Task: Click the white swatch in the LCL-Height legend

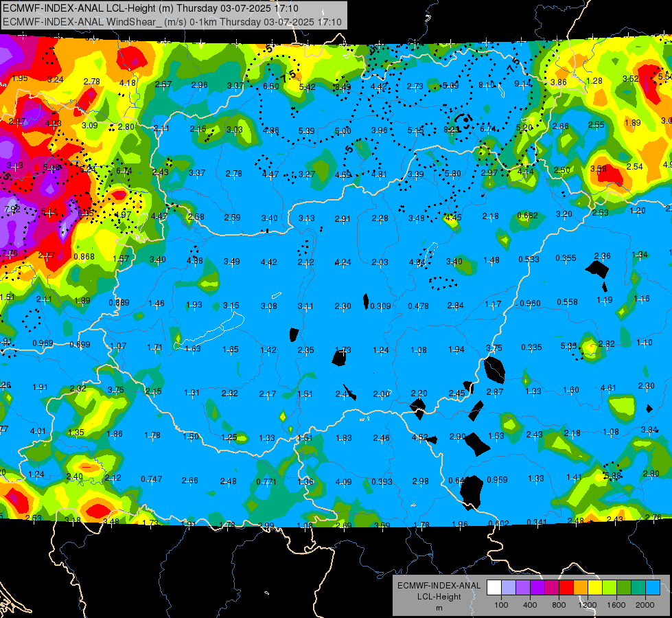Action: point(494,587)
